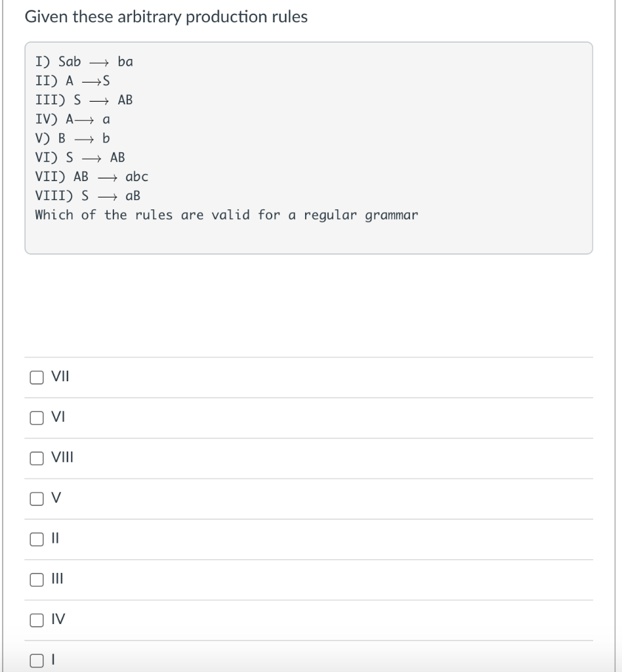Image resolution: width=622 pixels, height=672 pixels.
Task: Click the III option label text
Action: (58, 579)
